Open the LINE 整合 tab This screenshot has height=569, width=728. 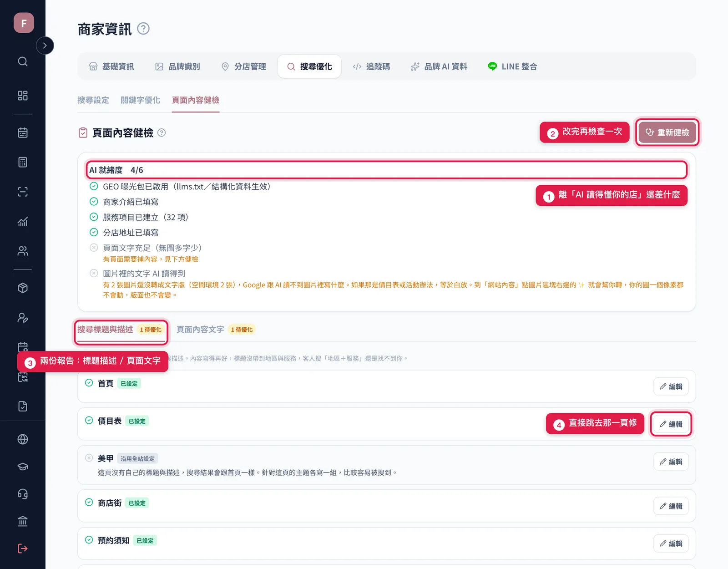512,66
